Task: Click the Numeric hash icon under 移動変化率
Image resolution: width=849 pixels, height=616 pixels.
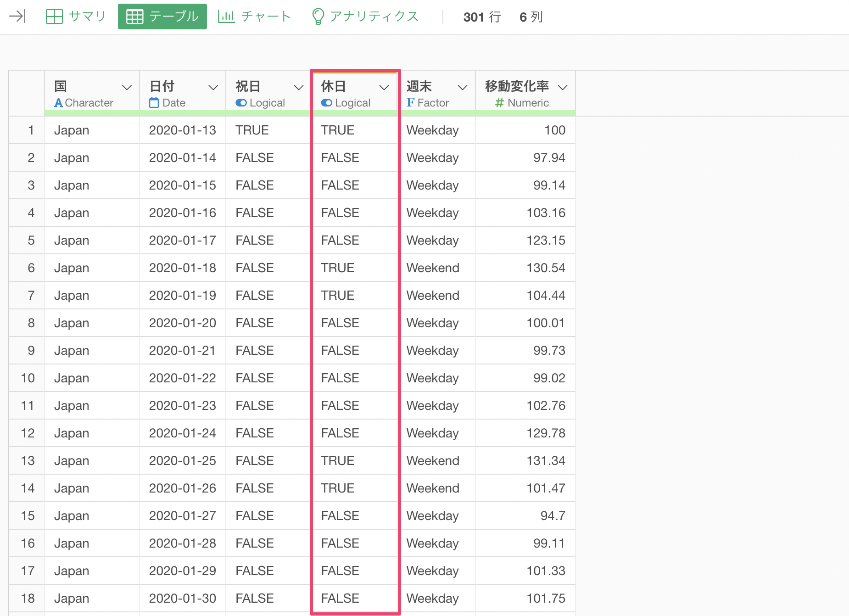Action: point(500,103)
